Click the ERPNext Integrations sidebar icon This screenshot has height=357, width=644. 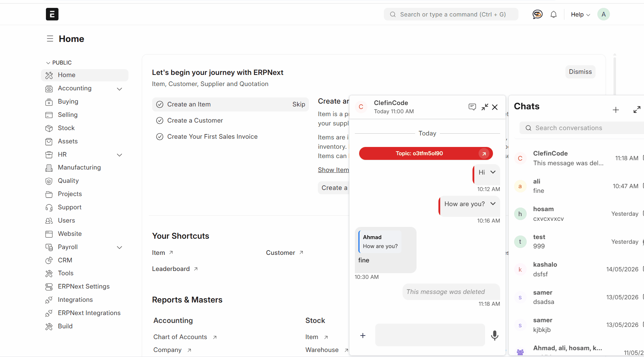coord(49,313)
